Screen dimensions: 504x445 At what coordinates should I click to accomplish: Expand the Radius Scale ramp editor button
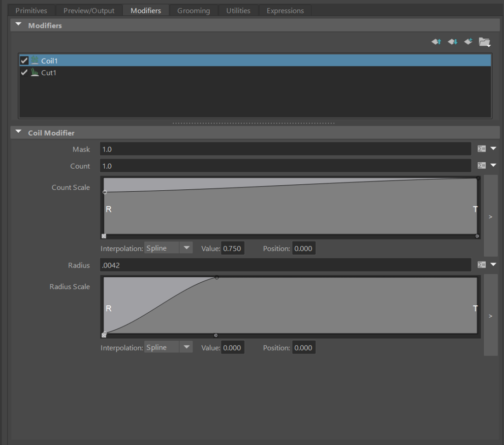[490, 316]
